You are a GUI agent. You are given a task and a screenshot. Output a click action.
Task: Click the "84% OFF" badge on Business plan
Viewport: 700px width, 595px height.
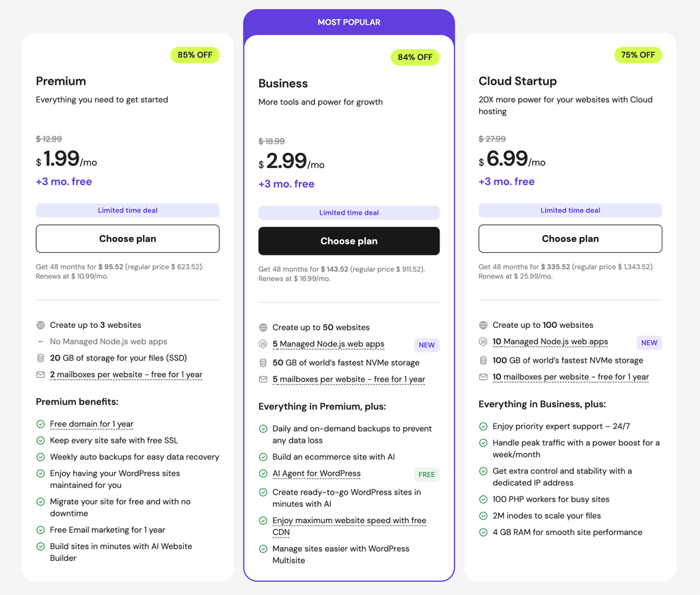[x=415, y=57]
